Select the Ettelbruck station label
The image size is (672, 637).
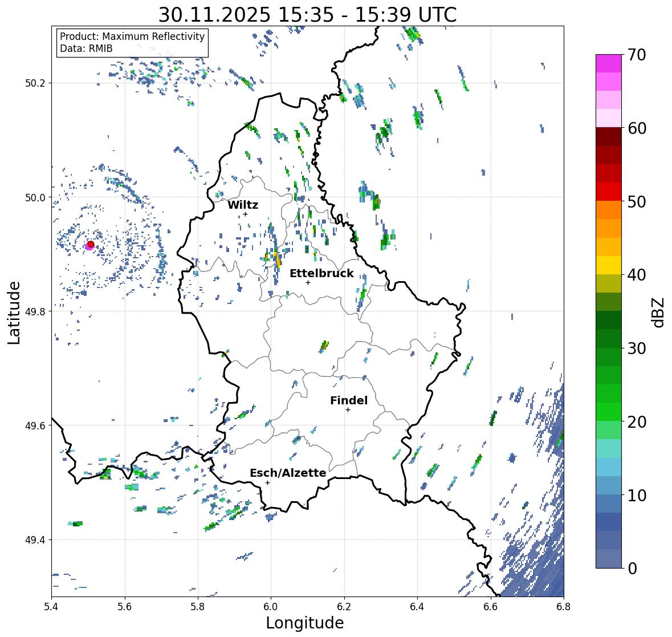pyautogui.click(x=321, y=274)
